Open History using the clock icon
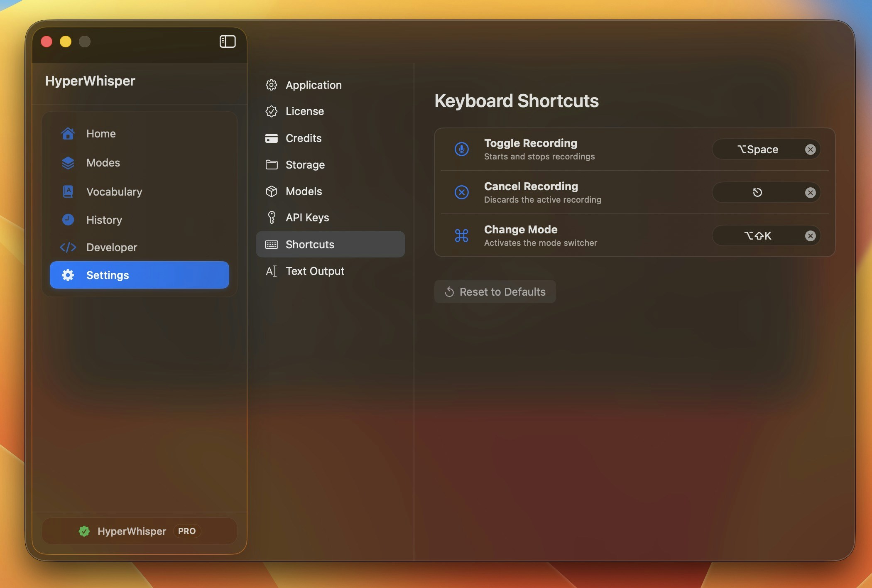This screenshot has height=588, width=872. click(x=68, y=220)
